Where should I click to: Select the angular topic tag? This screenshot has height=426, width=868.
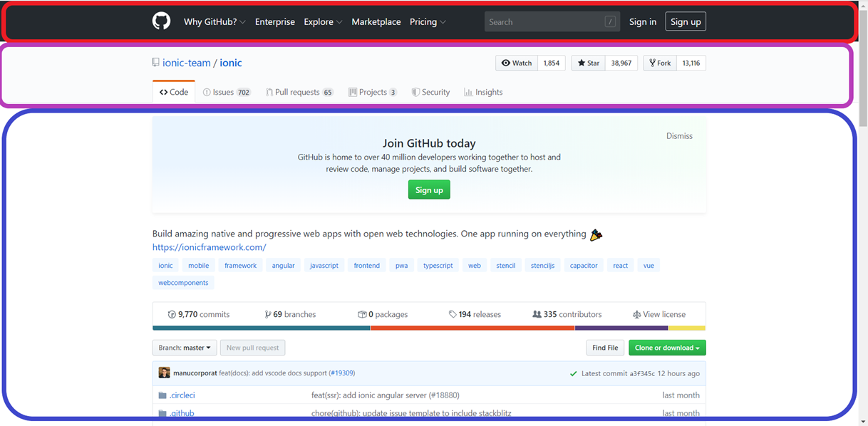(283, 266)
